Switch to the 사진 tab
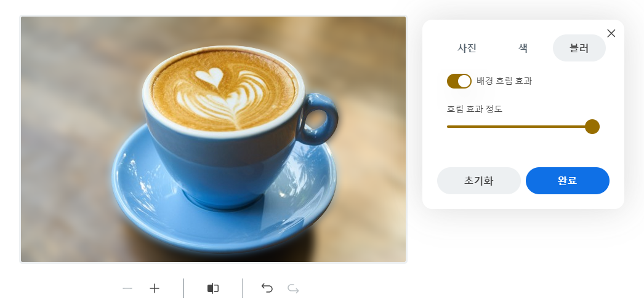 click(x=467, y=48)
